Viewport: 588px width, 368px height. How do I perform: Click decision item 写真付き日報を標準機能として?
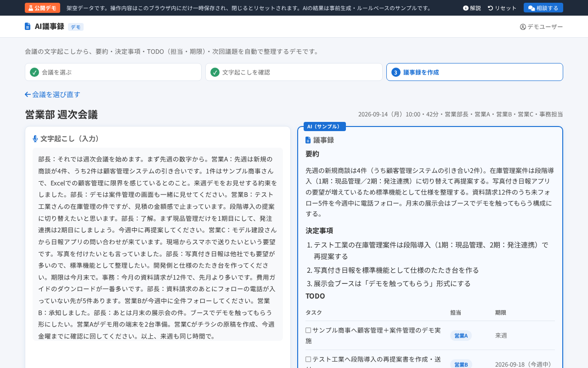click(396, 270)
